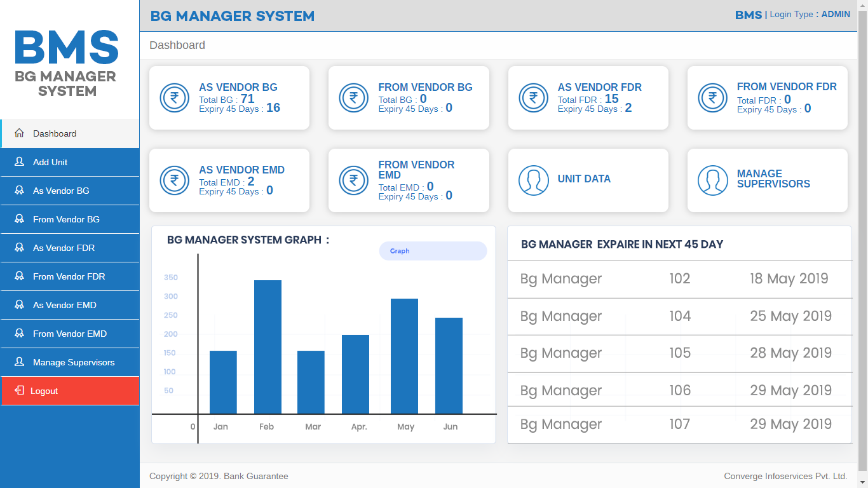Click the Logout door icon in sidebar
The height and width of the screenshot is (488, 868).
[19, 391]
